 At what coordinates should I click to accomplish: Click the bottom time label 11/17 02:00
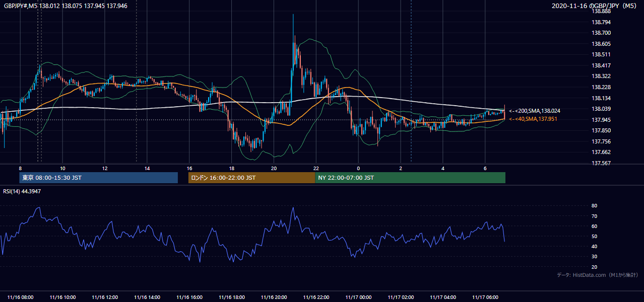[401, 297]
